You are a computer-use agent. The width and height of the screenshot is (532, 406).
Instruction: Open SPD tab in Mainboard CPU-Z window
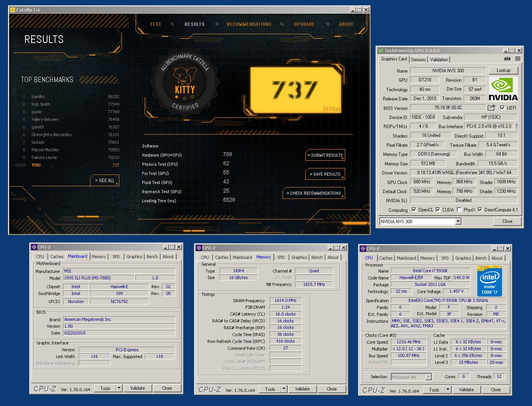point(116,257)
